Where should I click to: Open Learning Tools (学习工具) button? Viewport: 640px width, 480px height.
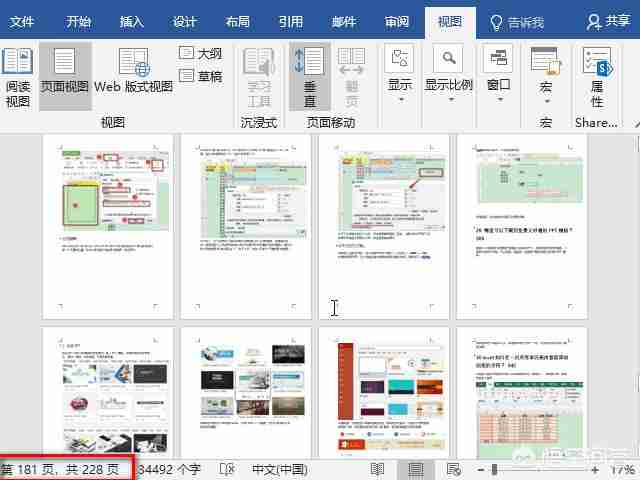(259, 77)
